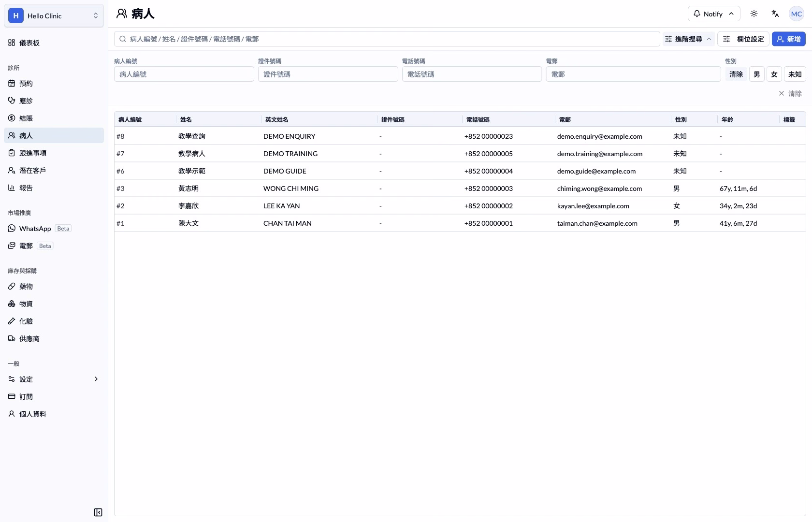Open the MC user avatar menu
This screenshot has width=812, height=522.
796,14
